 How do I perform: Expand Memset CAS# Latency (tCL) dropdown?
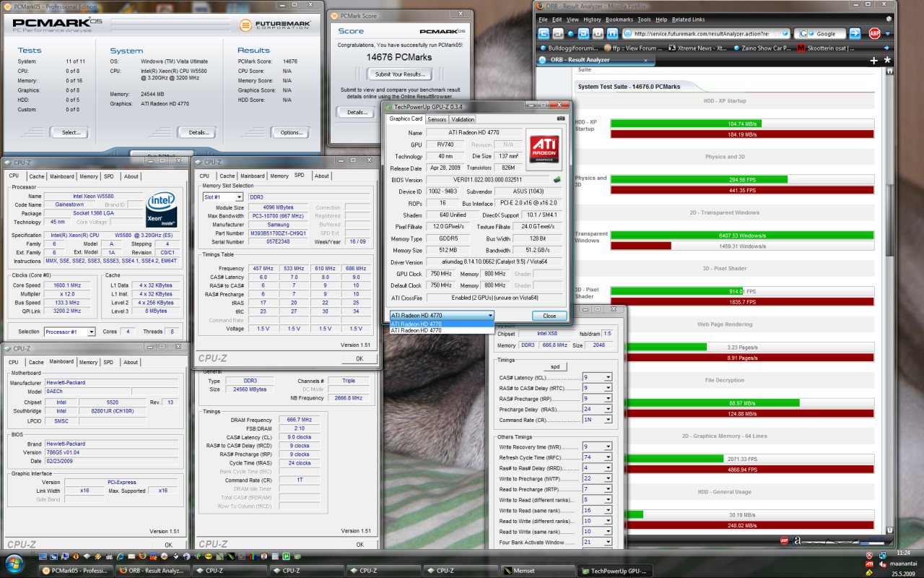click(608, 377)
